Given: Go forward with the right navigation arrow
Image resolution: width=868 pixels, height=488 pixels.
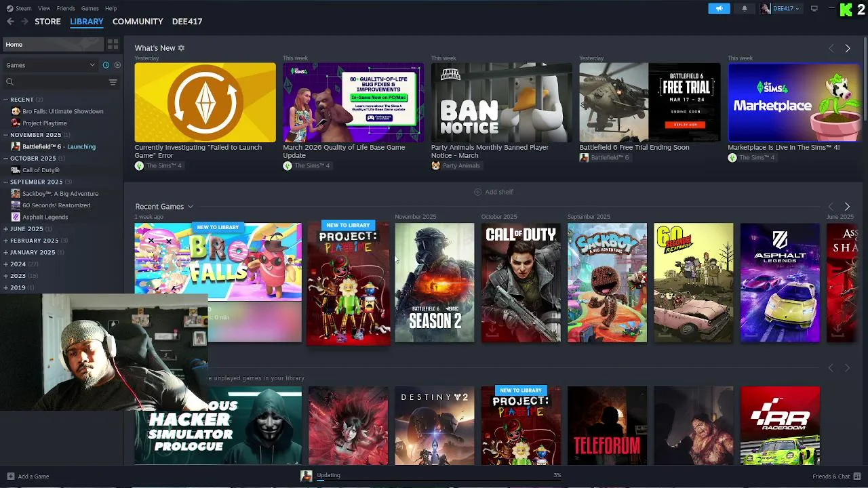Looking at the screenshot, I should click(24, 22).
